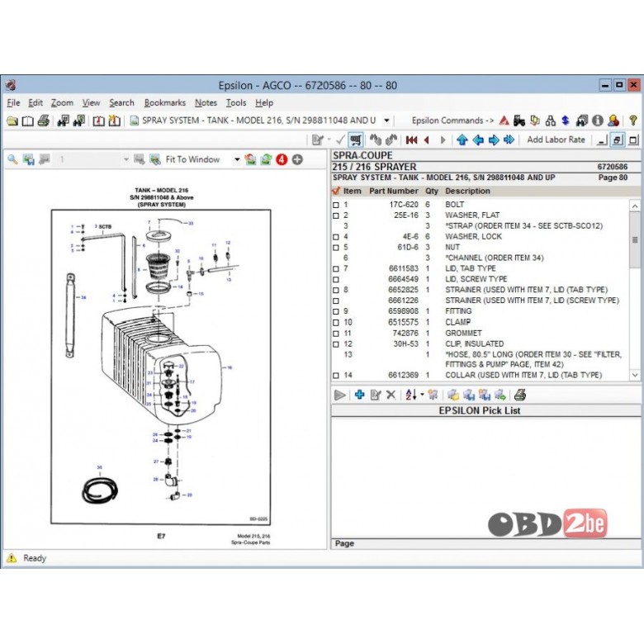Screen dimensions: 644x644
Task: Click the parts list scrollbar down arrow
Action: pos(635,375)
